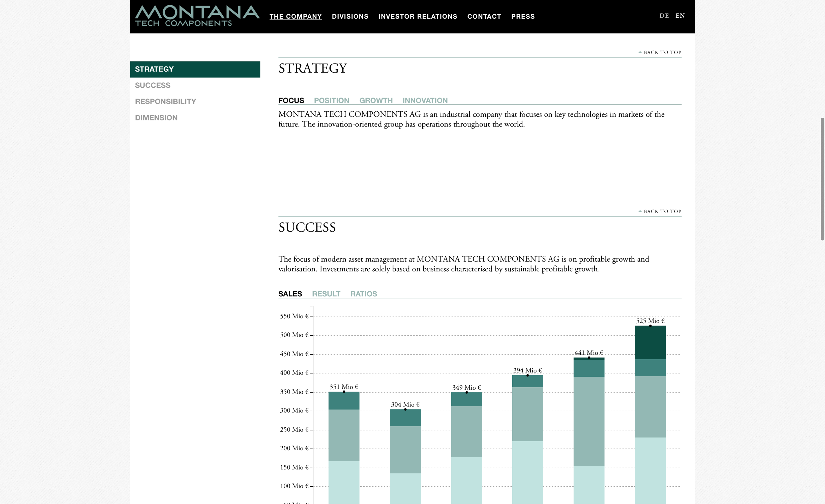Jump to Success in sidebar
The height and width of the screenshot is (504, 825).
tap(153, 85)
